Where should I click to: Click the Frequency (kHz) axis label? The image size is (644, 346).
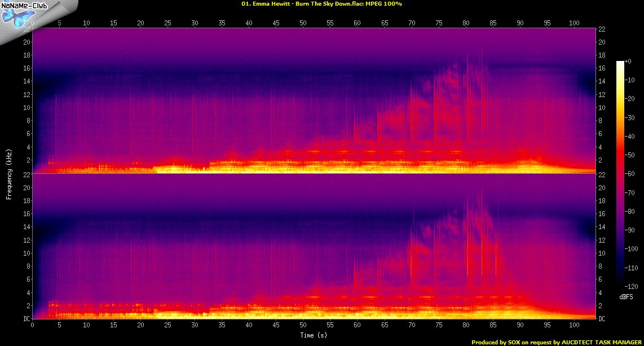(9, 174)
